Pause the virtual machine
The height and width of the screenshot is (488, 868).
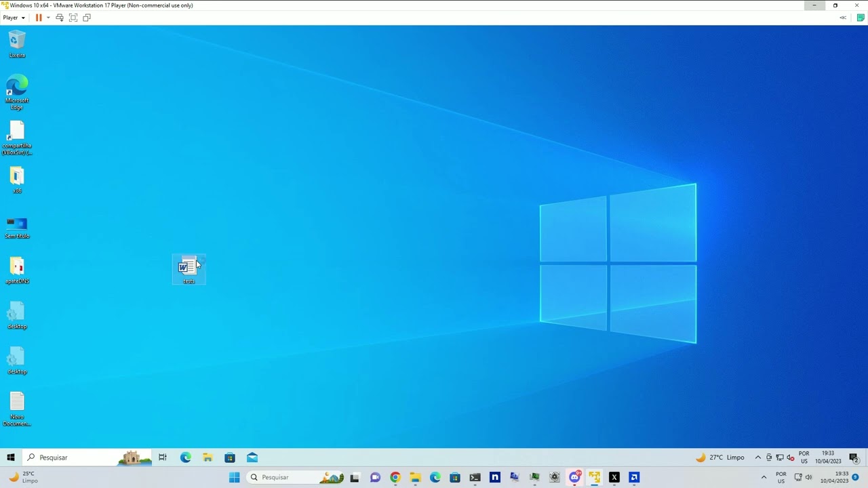coord(39,18)
